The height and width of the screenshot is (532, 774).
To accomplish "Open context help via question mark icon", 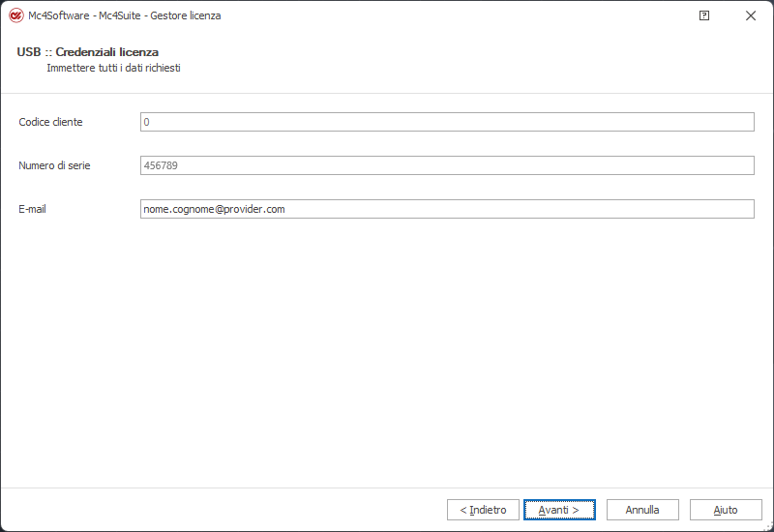I will 704,15.
